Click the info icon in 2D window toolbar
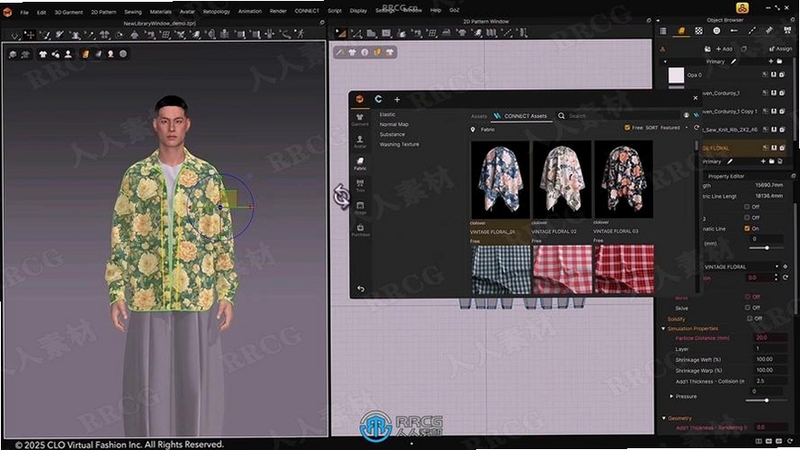This screenshot has height=450, width=800. [364, 52]
